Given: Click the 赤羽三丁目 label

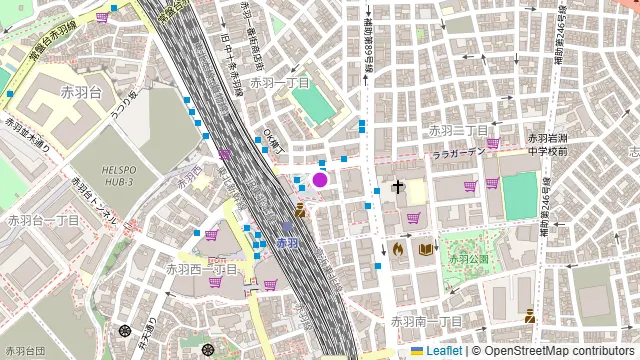Looking at the screenshot, I should pyautogui.click(x=458, y=131).
